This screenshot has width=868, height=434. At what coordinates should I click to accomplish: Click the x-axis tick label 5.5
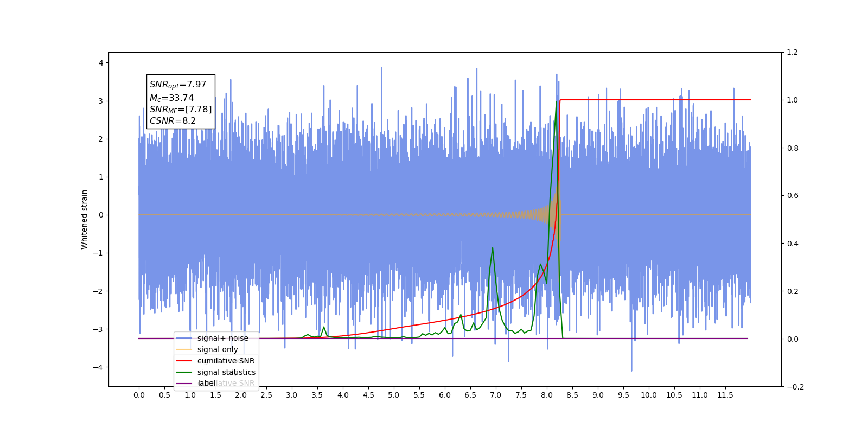coord(419,395)
